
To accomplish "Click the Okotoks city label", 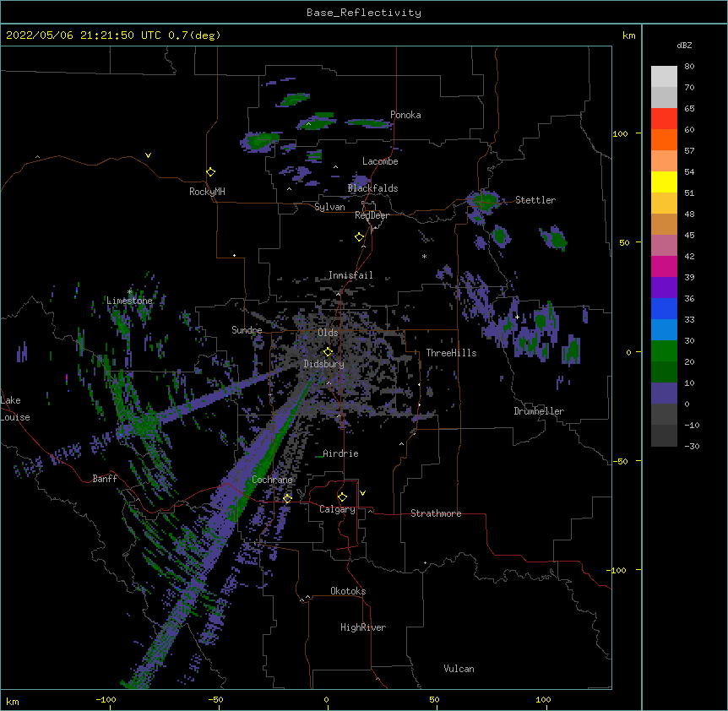I will pyautogui.click(x=348, y=591).
